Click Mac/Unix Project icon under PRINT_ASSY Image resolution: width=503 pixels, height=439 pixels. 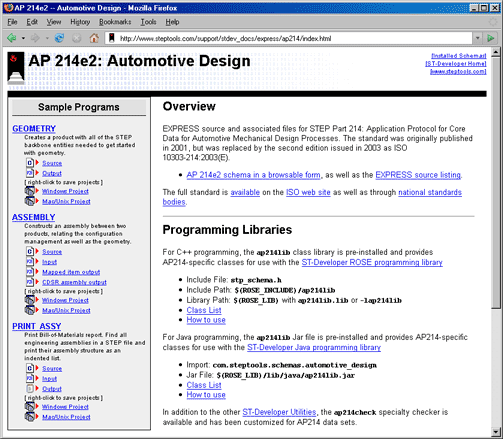click(x=30, y=417)
